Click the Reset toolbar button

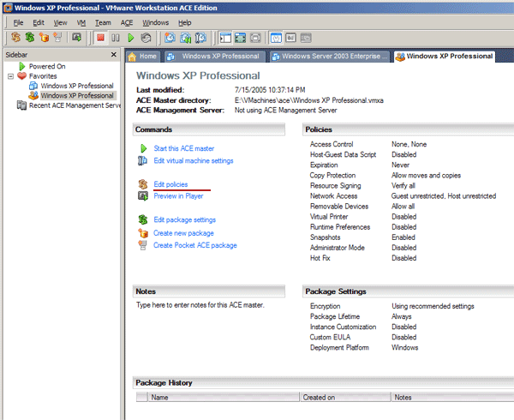(x=146, y=38)
